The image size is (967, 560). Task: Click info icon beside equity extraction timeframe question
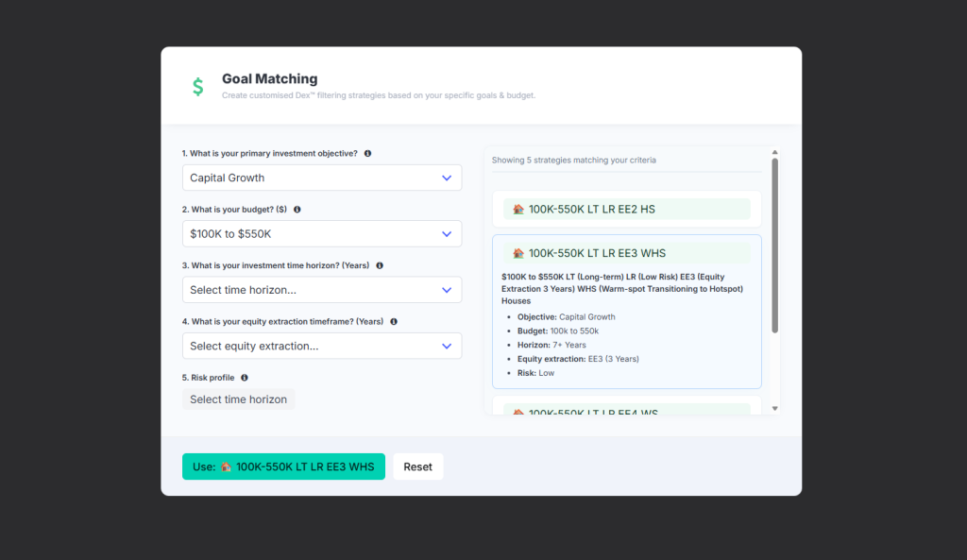(x=394, y=322)
